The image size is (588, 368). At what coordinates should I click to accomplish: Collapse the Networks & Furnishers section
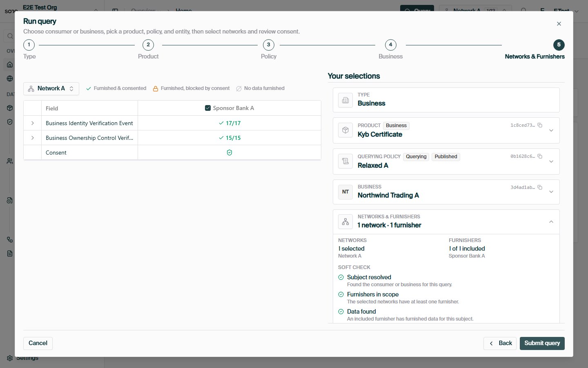coord(551,222)
